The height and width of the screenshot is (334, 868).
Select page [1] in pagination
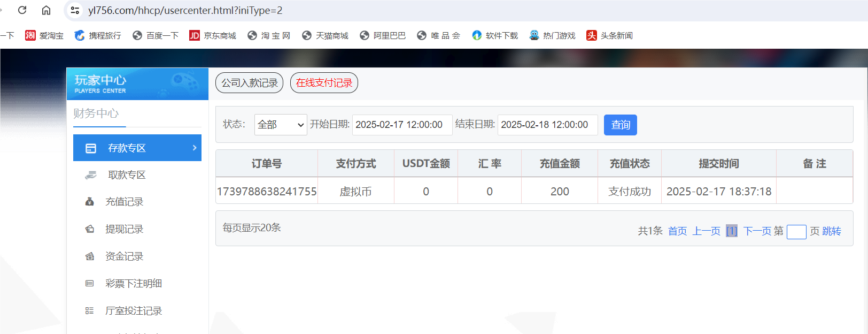click(732, 231)
